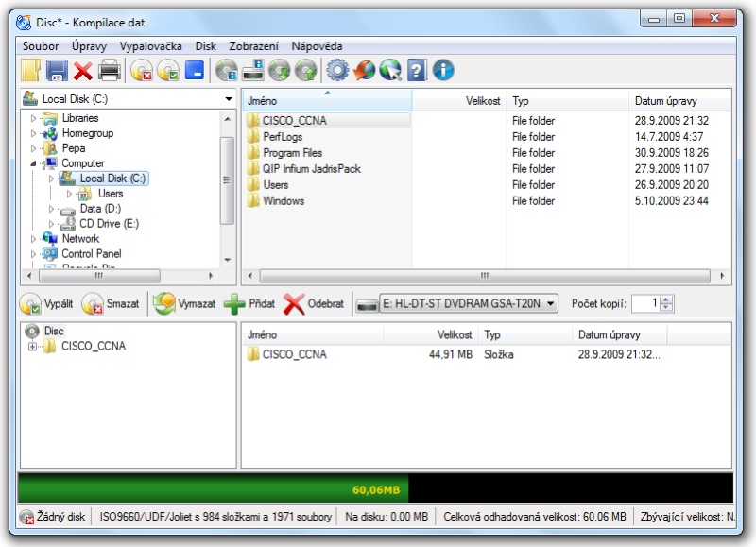Click the blue square toolbar icon
This screenshot has width=756, height=547.
[x=195, y=70]
